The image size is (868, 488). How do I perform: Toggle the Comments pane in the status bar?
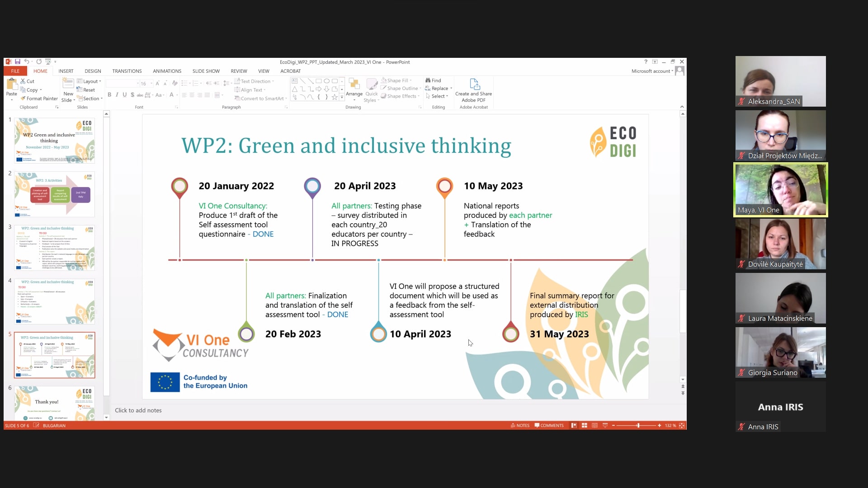[x=549, y=426]
